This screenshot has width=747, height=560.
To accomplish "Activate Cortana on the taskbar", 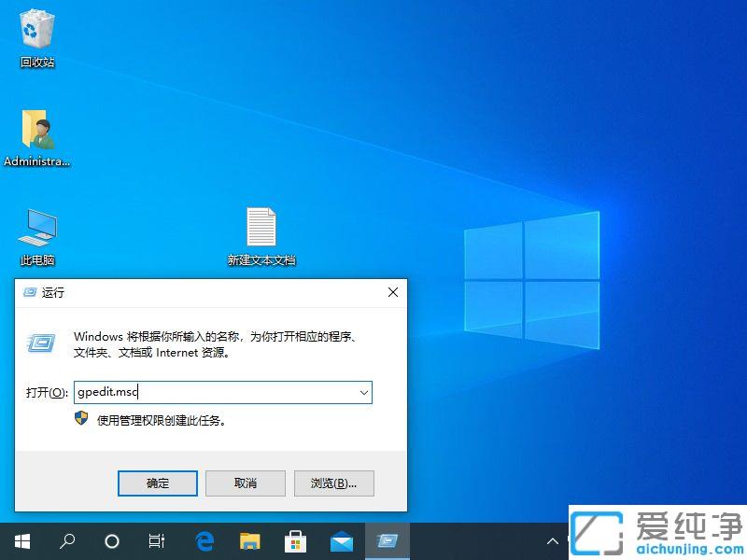I will (111, 541).
